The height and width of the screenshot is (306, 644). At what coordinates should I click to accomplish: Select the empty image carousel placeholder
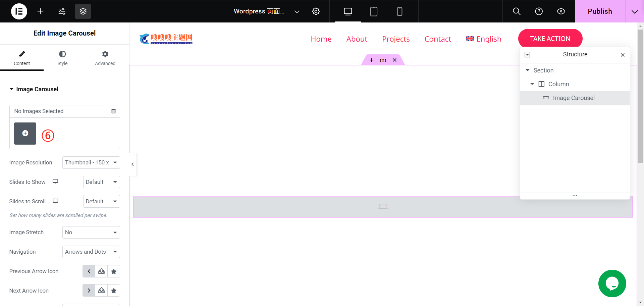(x=383, y=207)
